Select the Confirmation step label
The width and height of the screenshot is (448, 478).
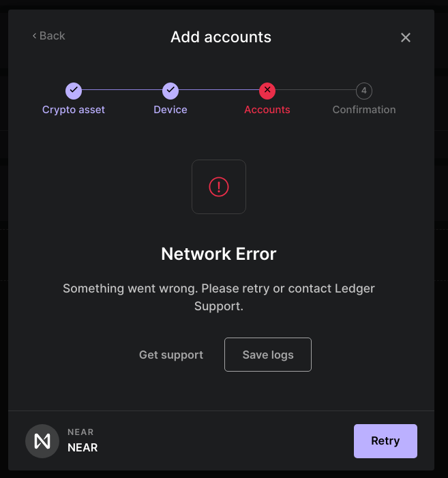tap(364, 110)
